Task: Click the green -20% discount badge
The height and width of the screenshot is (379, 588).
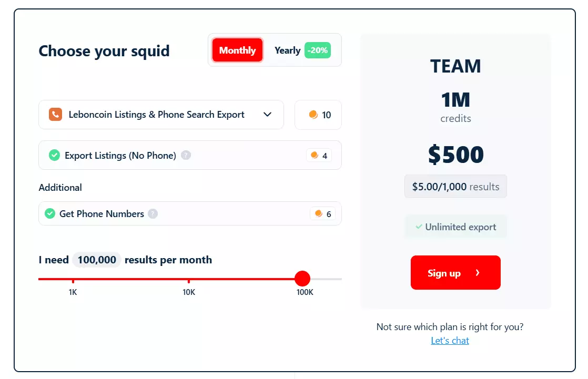Action: tap(318, 50)
